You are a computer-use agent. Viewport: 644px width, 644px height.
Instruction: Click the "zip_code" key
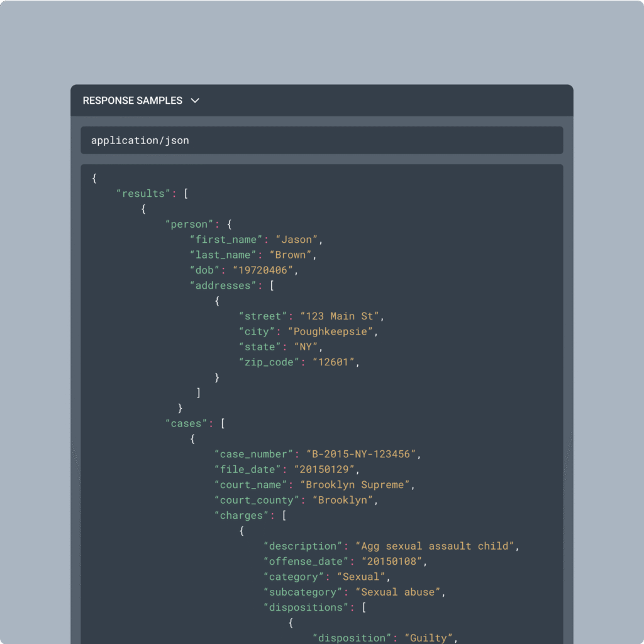pos(269,362)
